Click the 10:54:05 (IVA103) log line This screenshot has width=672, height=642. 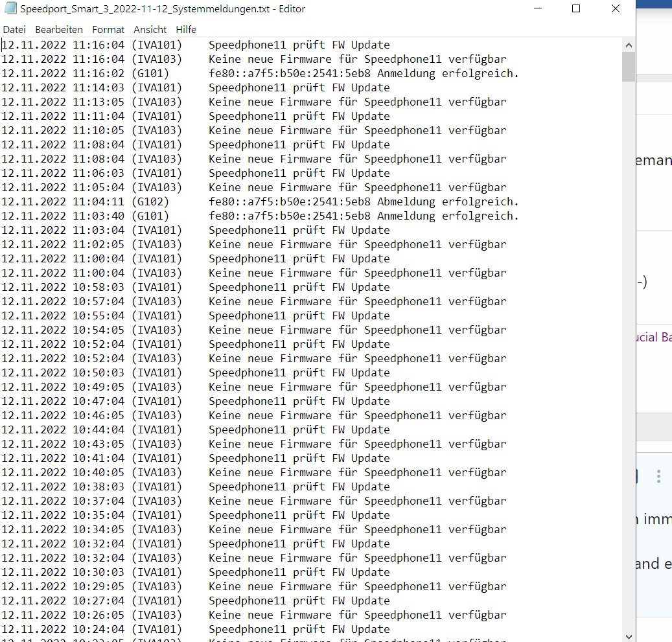coord(254,330)
